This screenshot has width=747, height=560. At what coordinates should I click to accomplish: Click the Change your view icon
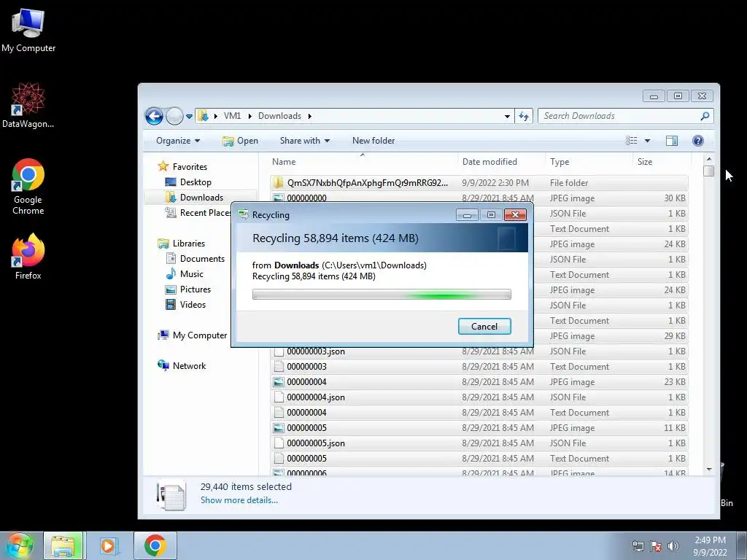tap(631, 141)
